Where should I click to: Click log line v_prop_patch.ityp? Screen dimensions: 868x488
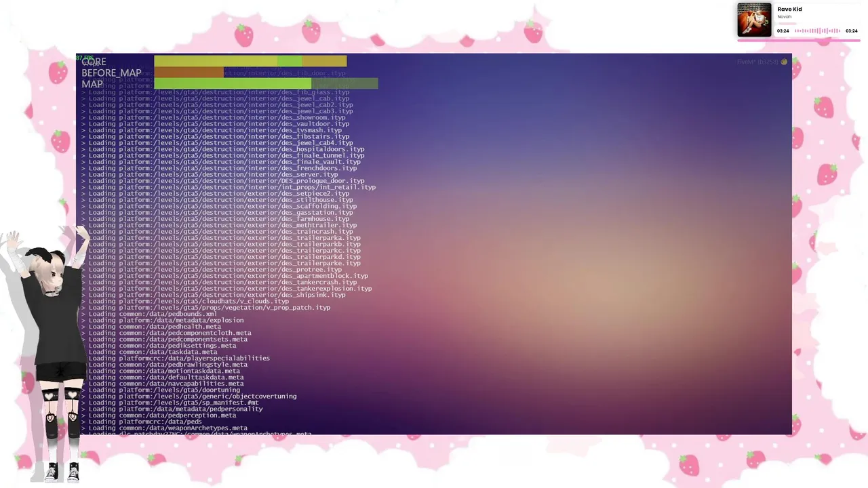pos(206,307)
